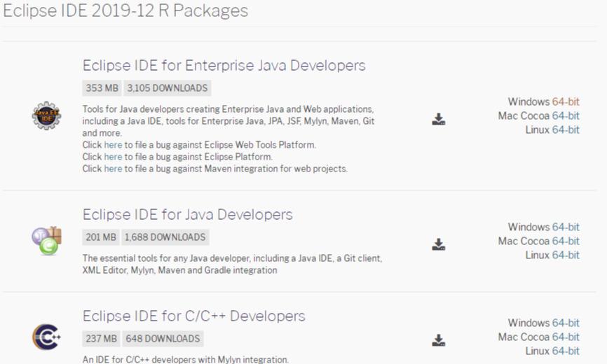Select Windows 64-bit for Enterprise Java package
The height and width of the screenshot is (364, 607).
coord(566,101)
